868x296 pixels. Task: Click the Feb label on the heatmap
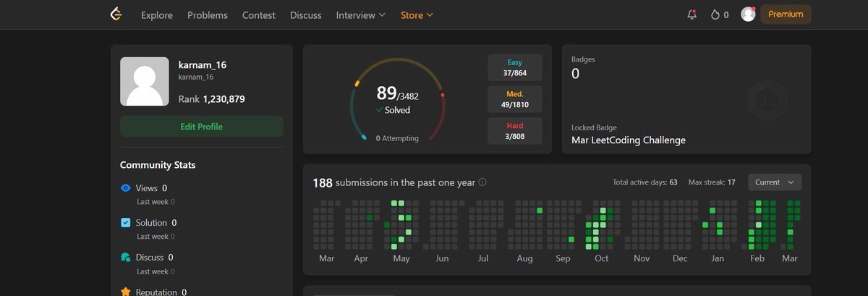[x=757, y=258]
